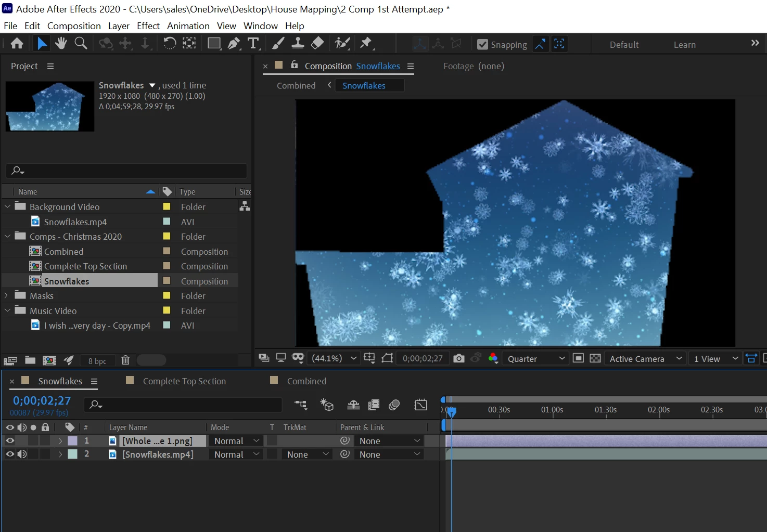Choose the Horizontal Type tool

(253, 44)
